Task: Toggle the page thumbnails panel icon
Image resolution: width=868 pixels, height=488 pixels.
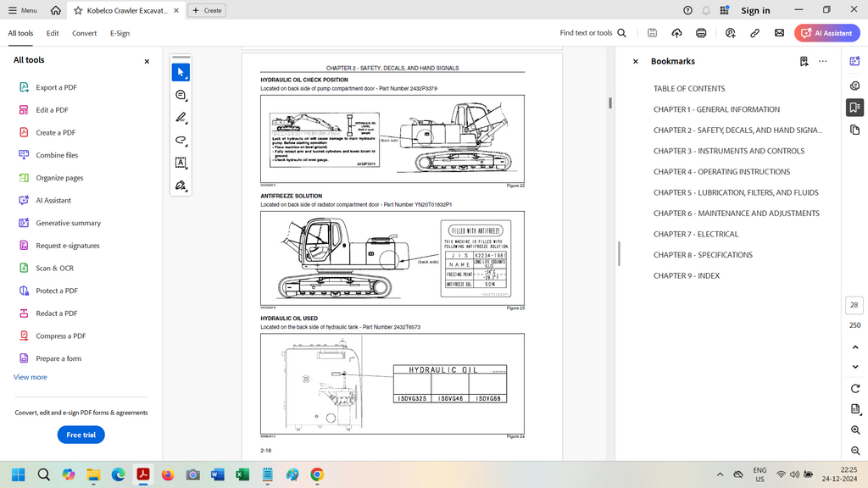Action: (x=854, y=130)
